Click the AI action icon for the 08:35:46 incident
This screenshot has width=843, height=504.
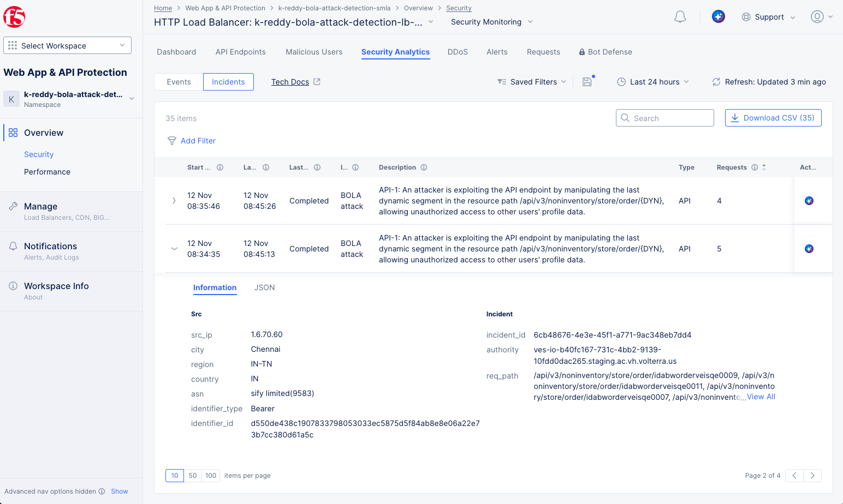point(809,201)
